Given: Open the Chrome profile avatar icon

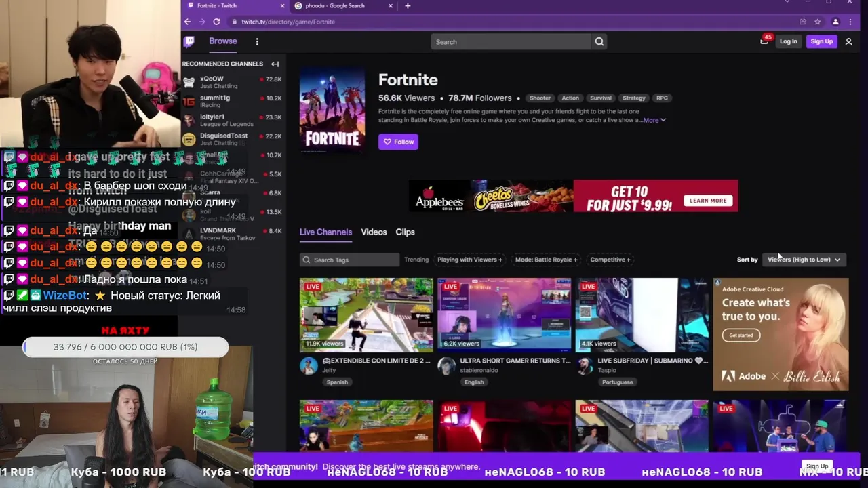Looking at the screenshot, I should [x=835, y=22].
